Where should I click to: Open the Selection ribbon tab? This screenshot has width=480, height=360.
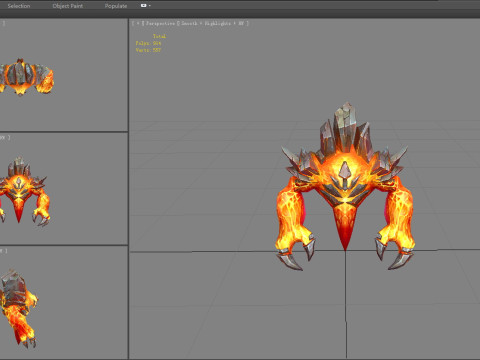click(x=19, y=6)
